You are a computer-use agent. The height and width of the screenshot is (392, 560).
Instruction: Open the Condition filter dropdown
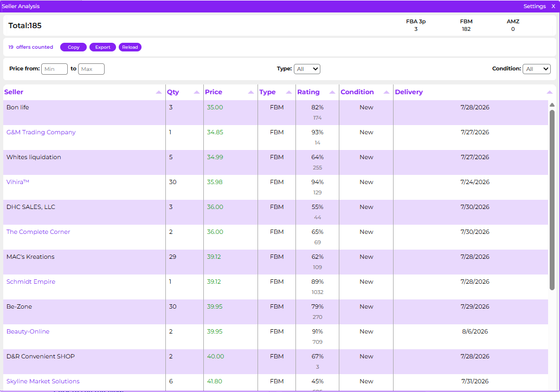tap(537, 69)
